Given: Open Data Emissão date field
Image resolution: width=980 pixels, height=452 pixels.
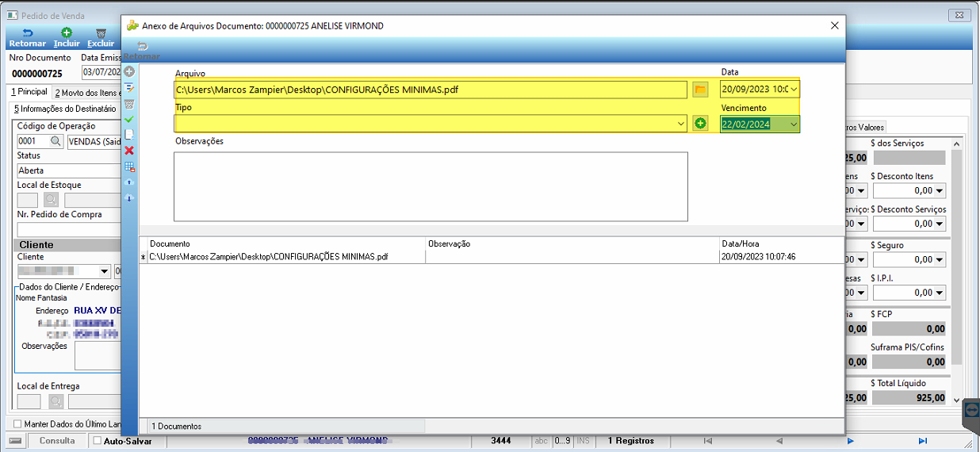Looking at the screenshot, I should 101,73.
